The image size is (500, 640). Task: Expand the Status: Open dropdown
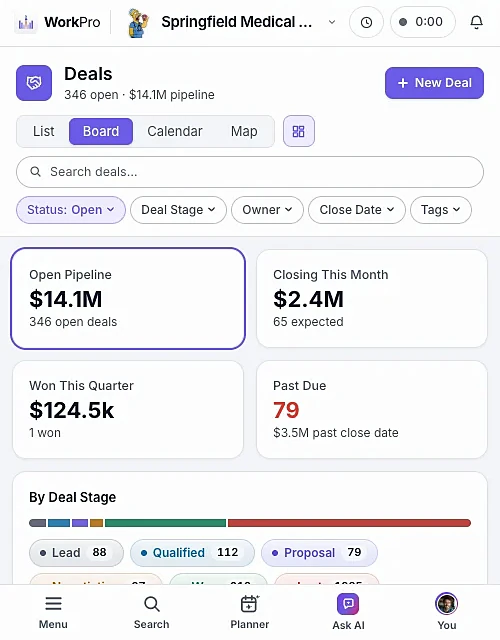71,210
